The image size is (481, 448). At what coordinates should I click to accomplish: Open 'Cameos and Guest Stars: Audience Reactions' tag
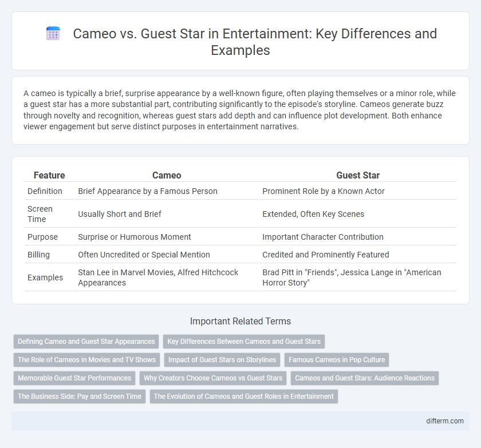[x=365, y=378]
